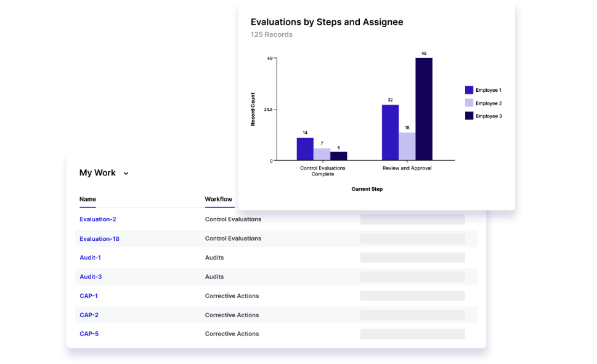Click the tallest bar labeled 49
The width and height of the screenshot is (597, 364).
pos(423,109)
